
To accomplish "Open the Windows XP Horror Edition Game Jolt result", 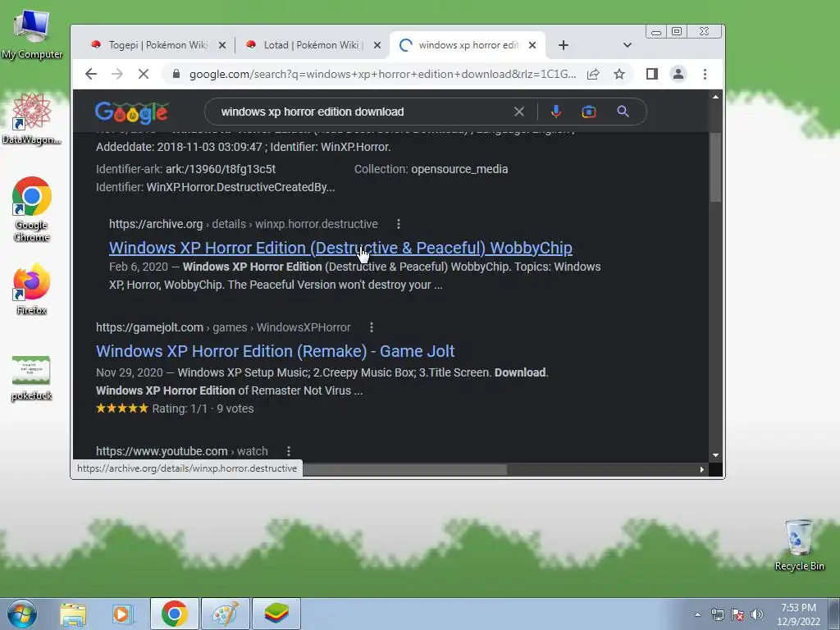I will [276, 351].
